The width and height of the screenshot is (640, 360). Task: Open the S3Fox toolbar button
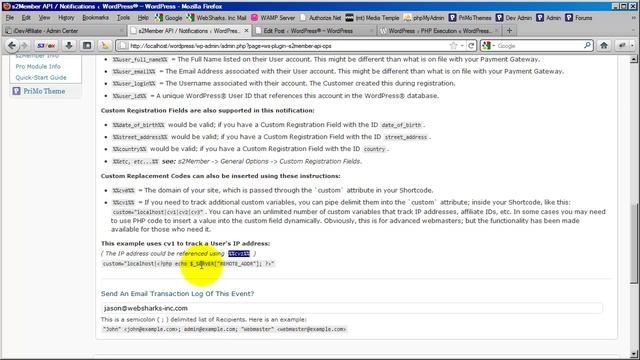[46, 46]
